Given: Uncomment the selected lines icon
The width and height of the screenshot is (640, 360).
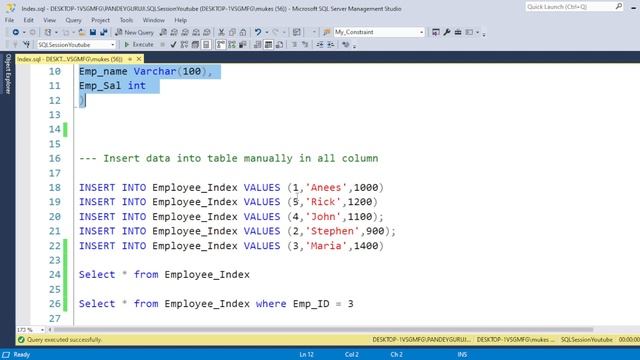Looking at the screenshot, I should [x=305, y=44].
